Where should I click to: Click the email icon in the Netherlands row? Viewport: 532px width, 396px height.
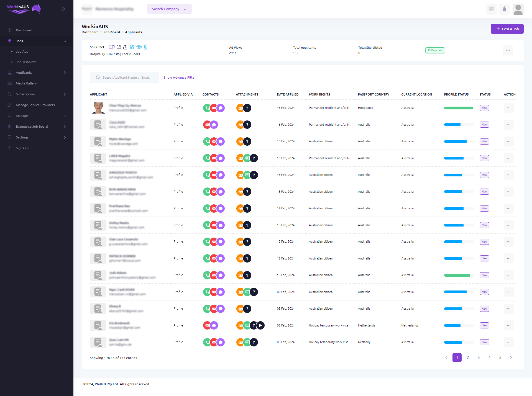click(207, 325)
